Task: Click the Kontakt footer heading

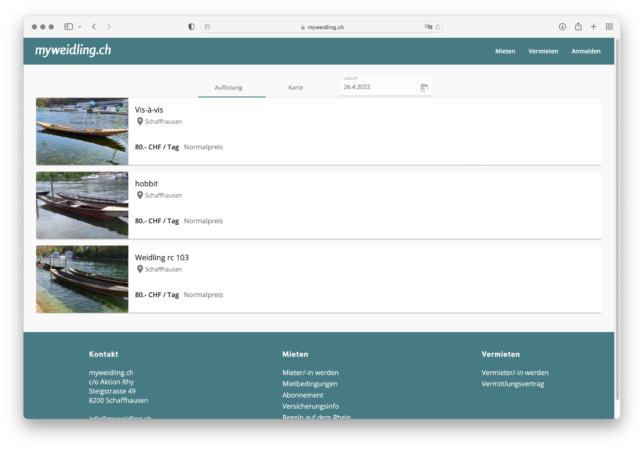Action: coord(104,354)
